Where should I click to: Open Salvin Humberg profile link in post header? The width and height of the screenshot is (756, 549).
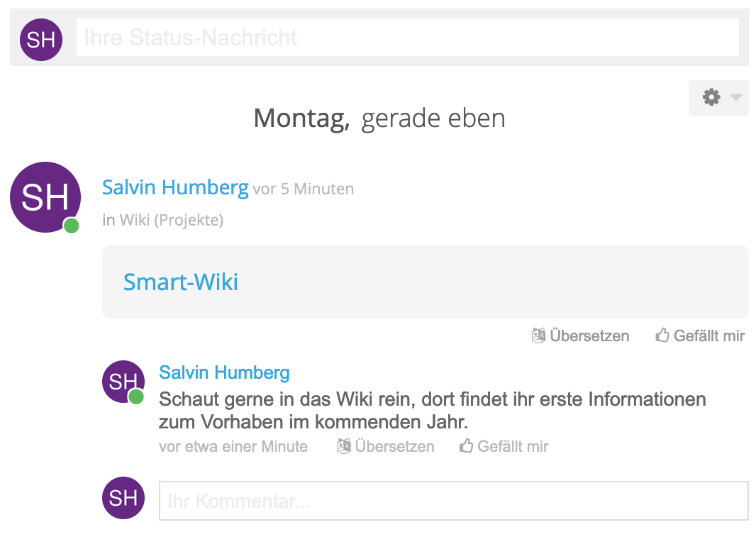pyautogui.click(x=175, y=187)
